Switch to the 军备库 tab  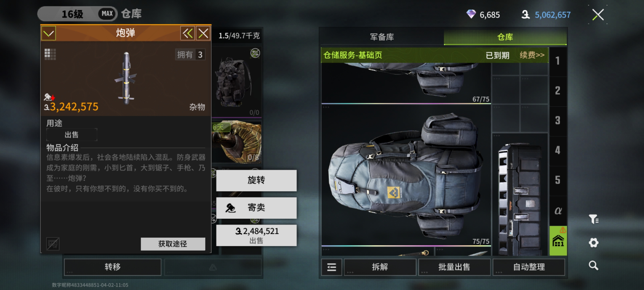click(x=382, y=37)
